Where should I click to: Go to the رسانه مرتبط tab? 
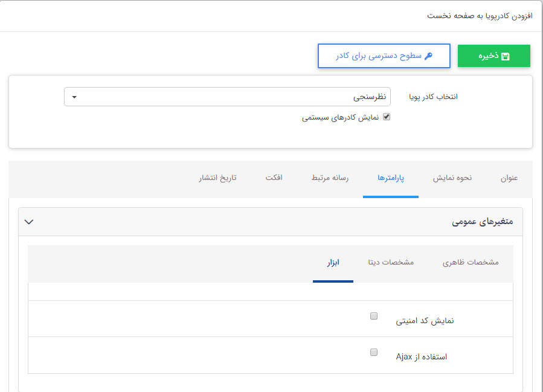click(x=330, y=178)
